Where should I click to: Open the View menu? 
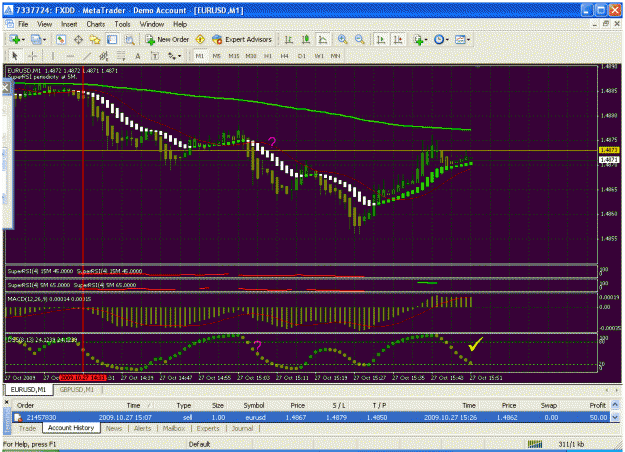[x=45, y=24]
